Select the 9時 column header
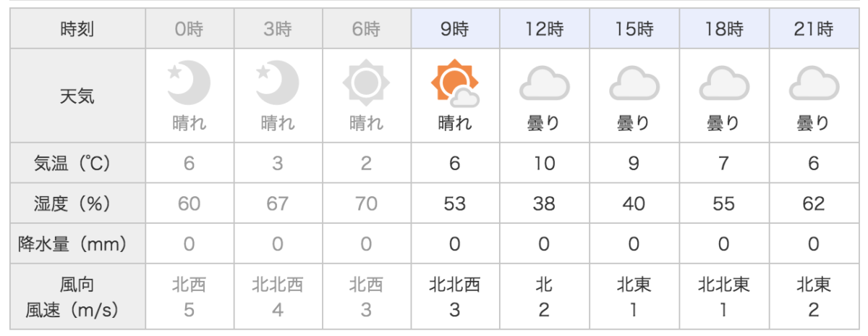 click(455, 30)
